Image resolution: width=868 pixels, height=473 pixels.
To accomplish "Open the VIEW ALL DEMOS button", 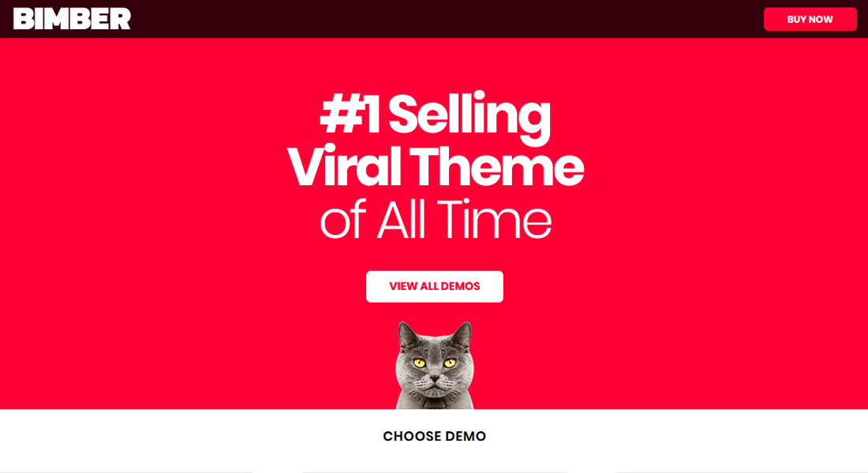I will pyautogui.click(x=434, y=286).
